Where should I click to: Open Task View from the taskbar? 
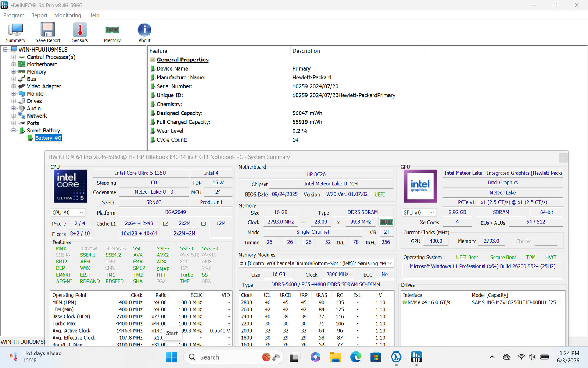294,357
